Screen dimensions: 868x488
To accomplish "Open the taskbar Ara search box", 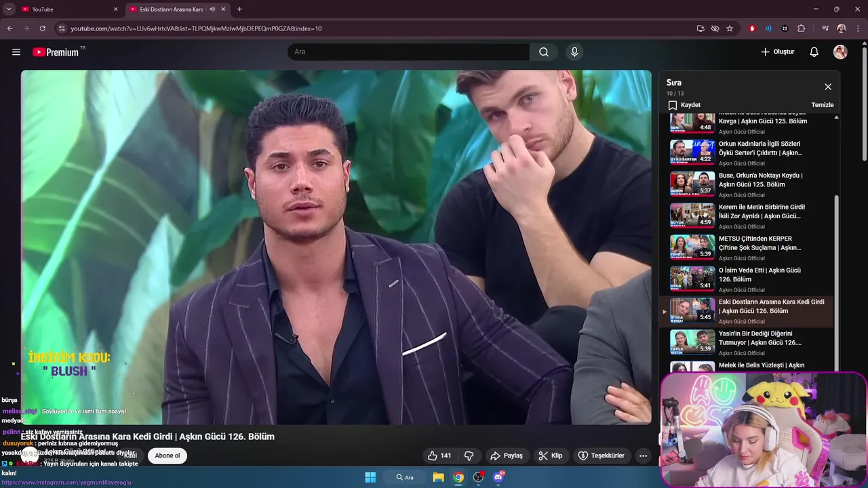I will [x=405, y=477].
